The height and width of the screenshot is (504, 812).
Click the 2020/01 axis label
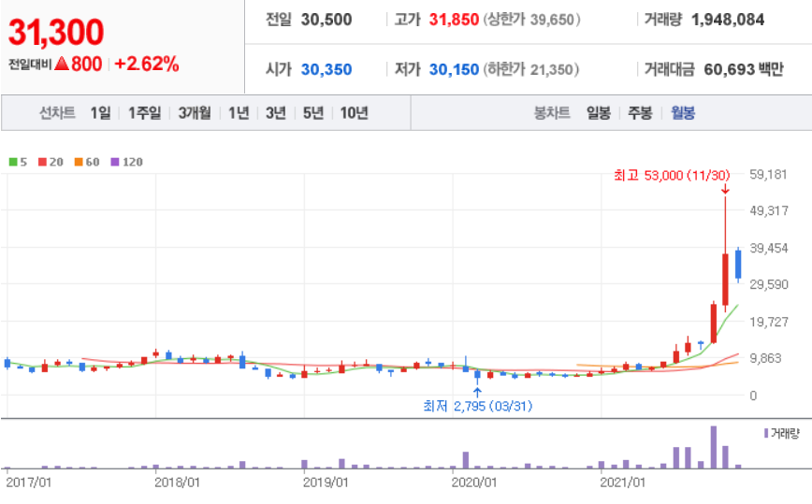pyautogui.click(x=474, y=482)
